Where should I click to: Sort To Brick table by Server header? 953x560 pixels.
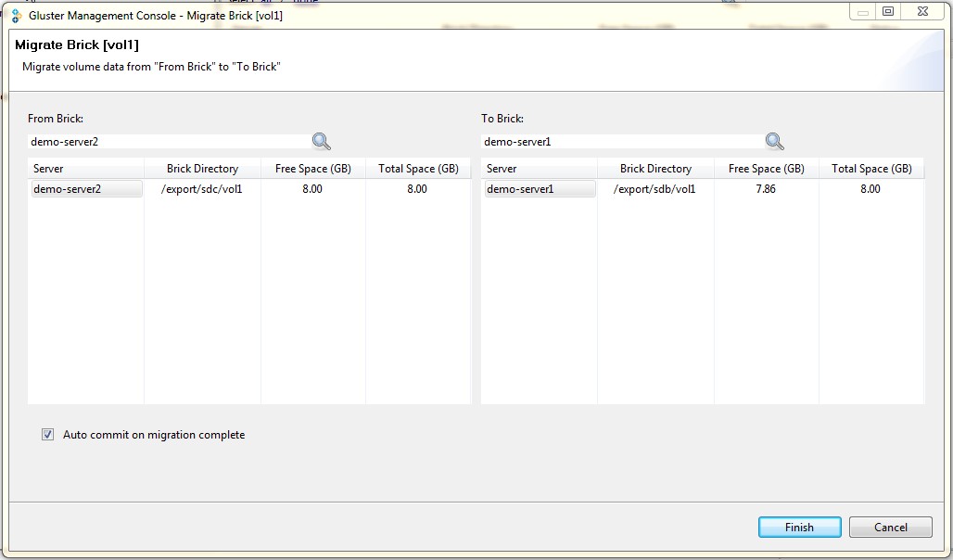click(x=539, y=169)
